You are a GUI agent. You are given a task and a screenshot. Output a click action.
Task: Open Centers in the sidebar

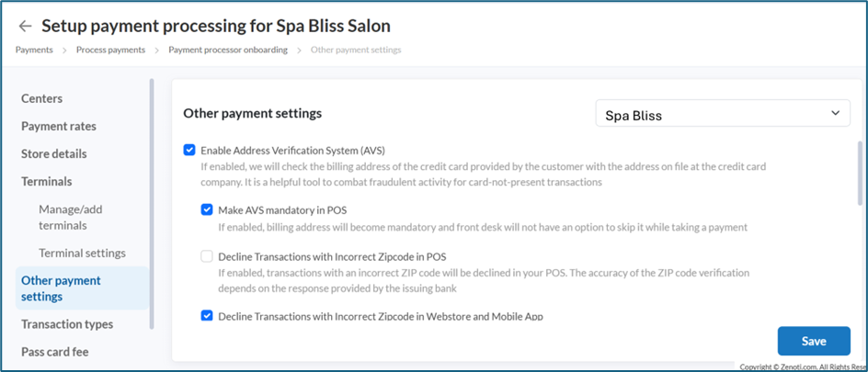click(42, 98)
